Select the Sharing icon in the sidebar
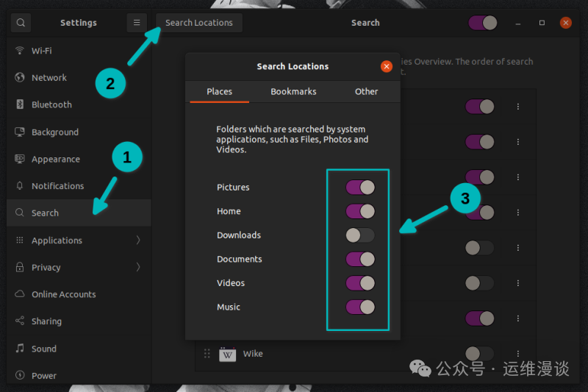 [x=20, y=321]
